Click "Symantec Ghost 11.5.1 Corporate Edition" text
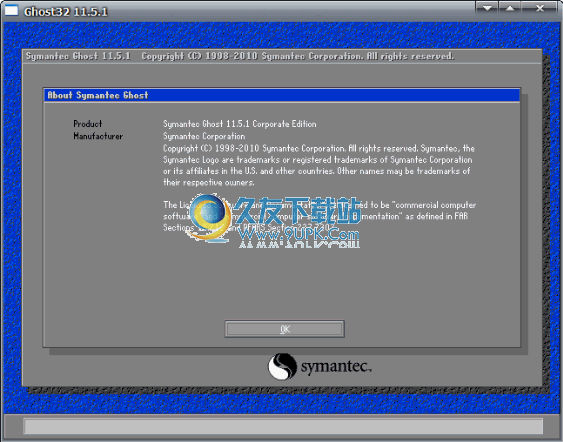The width and height of the screenshot is (563, 442). tap(239, 124)
